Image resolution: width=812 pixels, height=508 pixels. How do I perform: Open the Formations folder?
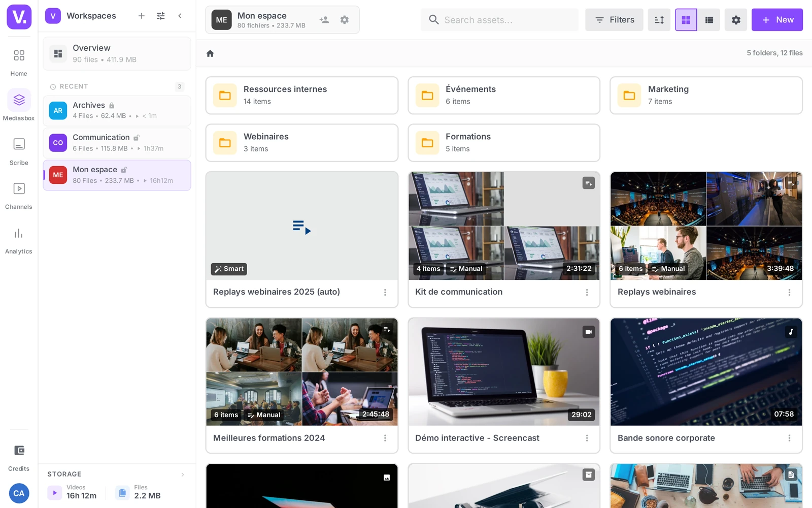point(504,143)
